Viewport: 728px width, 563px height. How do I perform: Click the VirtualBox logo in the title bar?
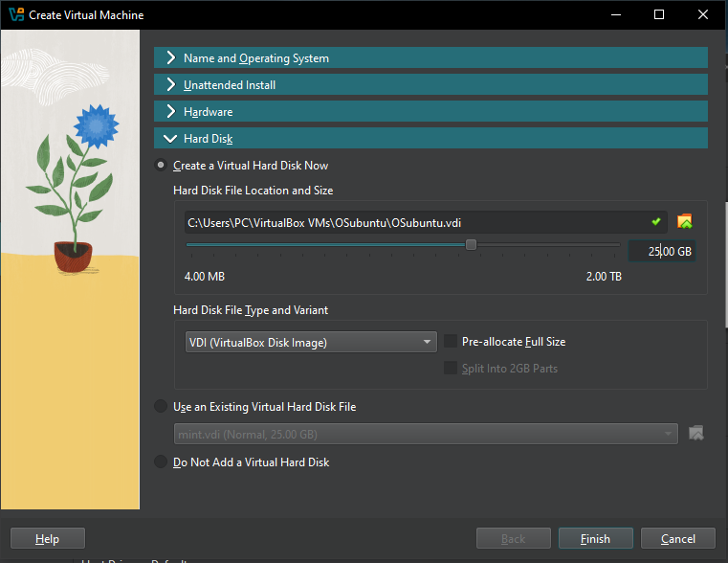14,15
